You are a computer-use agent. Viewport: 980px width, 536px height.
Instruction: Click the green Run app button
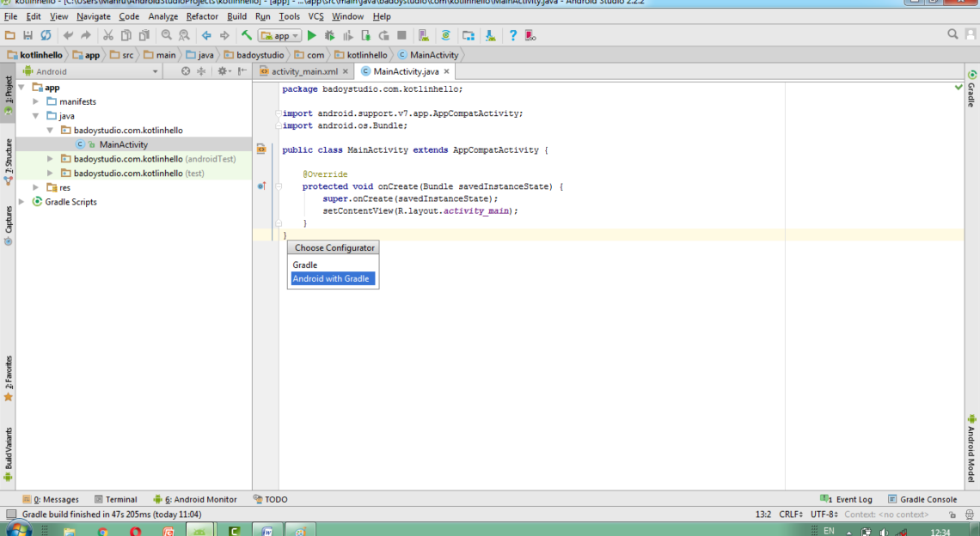(x=312, y=35)
